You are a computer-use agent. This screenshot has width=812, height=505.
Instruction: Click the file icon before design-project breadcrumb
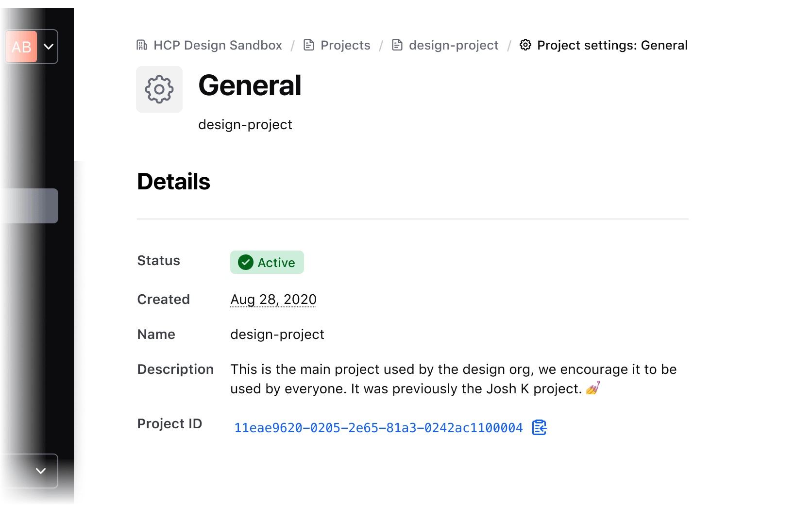click(x=397, y=45)
